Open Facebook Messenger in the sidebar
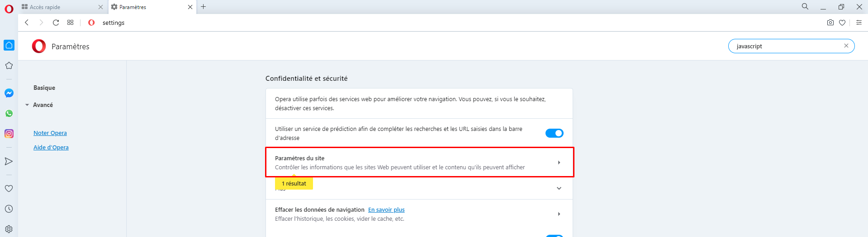This screenshot has width=868, height=237. pyautogui.click(x=9, y=93)
